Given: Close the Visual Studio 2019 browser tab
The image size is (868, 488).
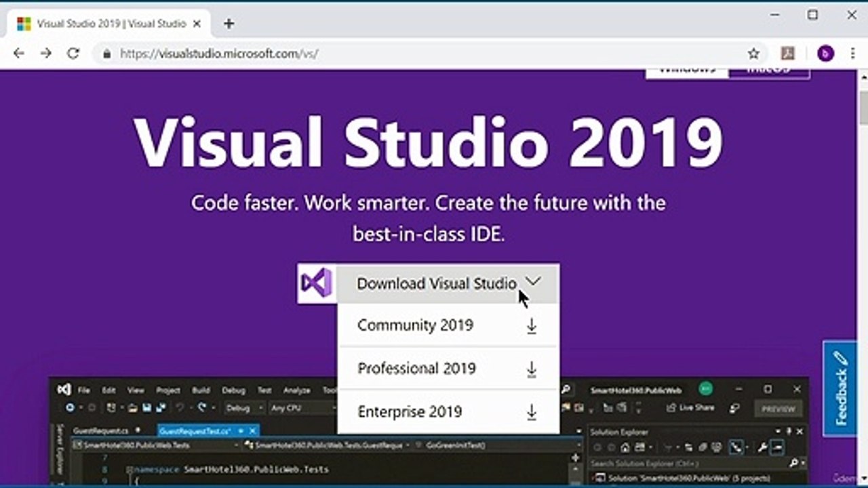Looking at the screenshot, I should (197, 24).
